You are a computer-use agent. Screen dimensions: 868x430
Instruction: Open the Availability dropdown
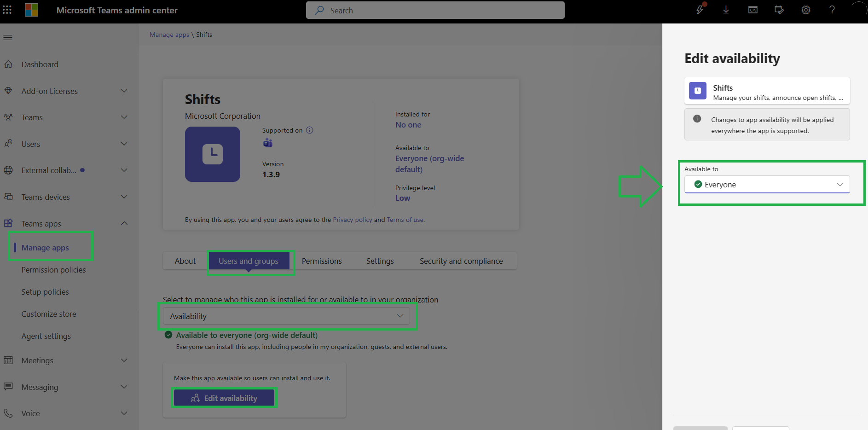point(286,316)
